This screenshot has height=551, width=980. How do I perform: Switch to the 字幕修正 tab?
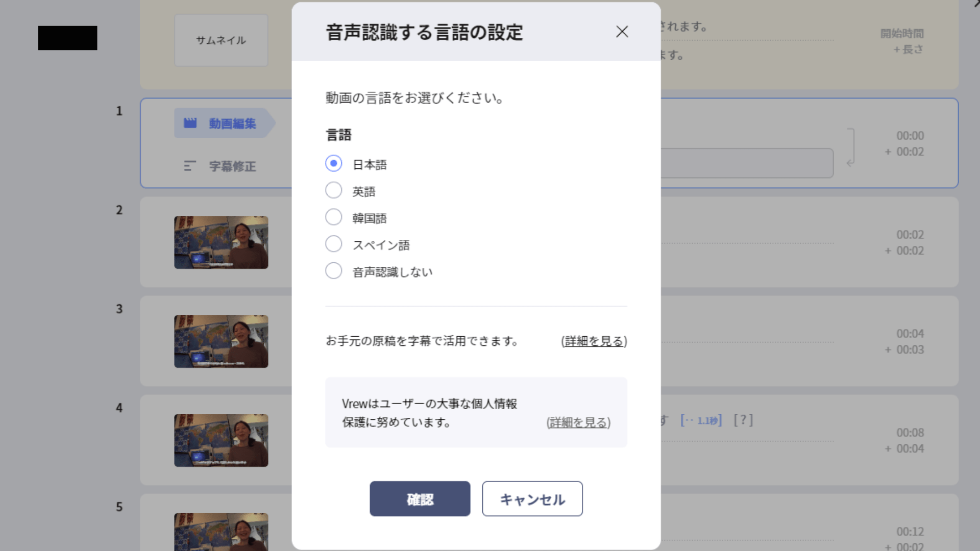pos(232,166)
